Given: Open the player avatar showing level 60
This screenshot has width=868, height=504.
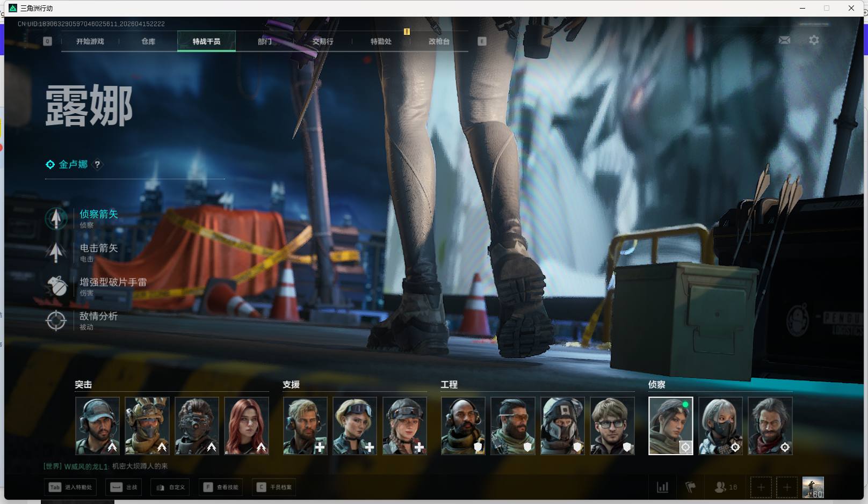Looking at the screenshot, I should [813, 487].
